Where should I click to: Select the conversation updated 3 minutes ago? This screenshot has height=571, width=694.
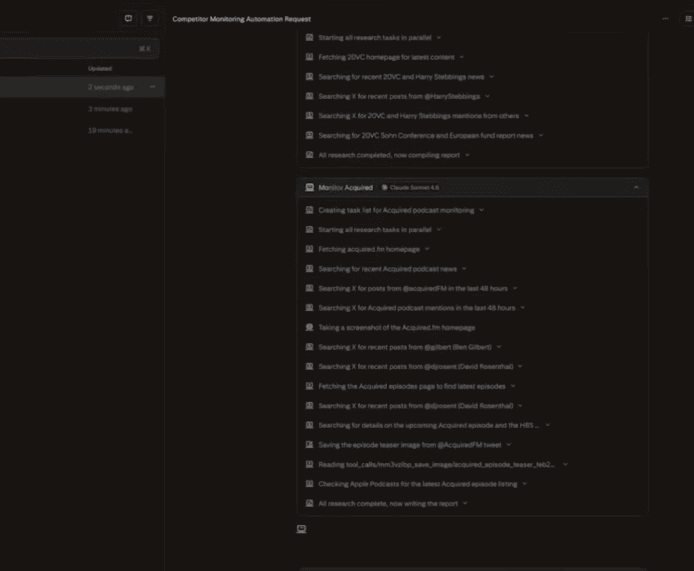tap(80, 108)
